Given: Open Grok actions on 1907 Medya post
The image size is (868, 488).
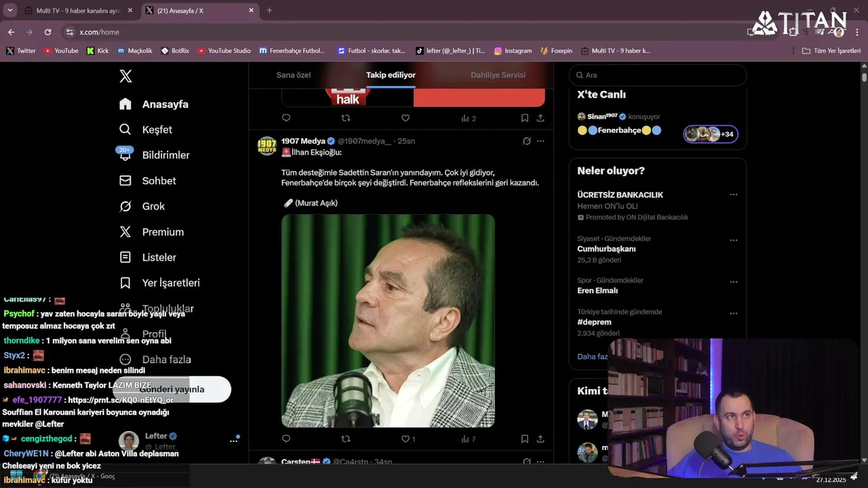Looking at the screenshot, I should tap(526, 141).
